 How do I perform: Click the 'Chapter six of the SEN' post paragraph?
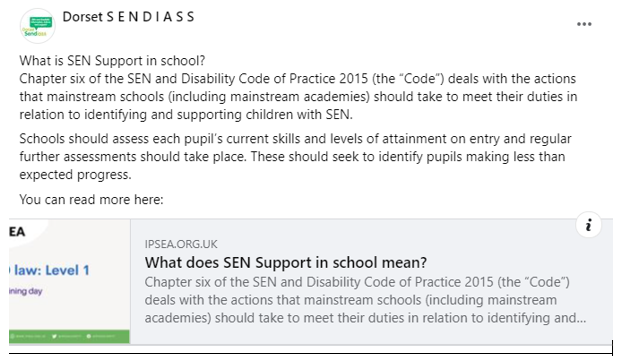[298, 97]
